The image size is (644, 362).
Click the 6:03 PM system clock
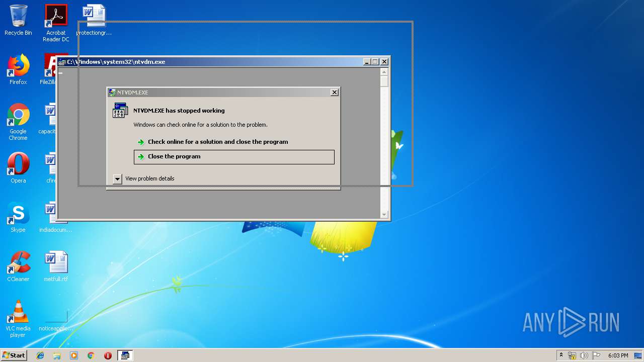[x=618, y=355]
